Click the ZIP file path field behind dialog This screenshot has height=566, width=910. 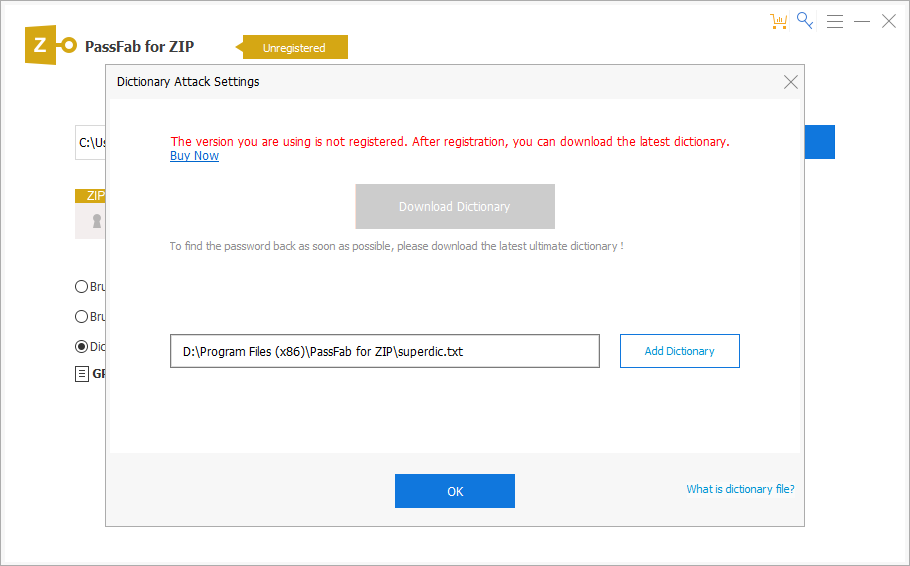pos(91,142)
